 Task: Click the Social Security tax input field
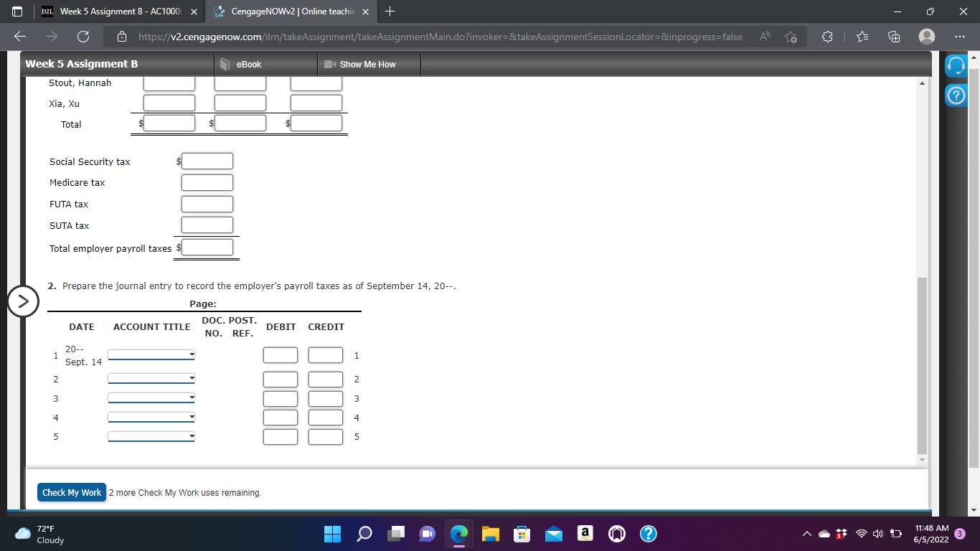(207, 161)
